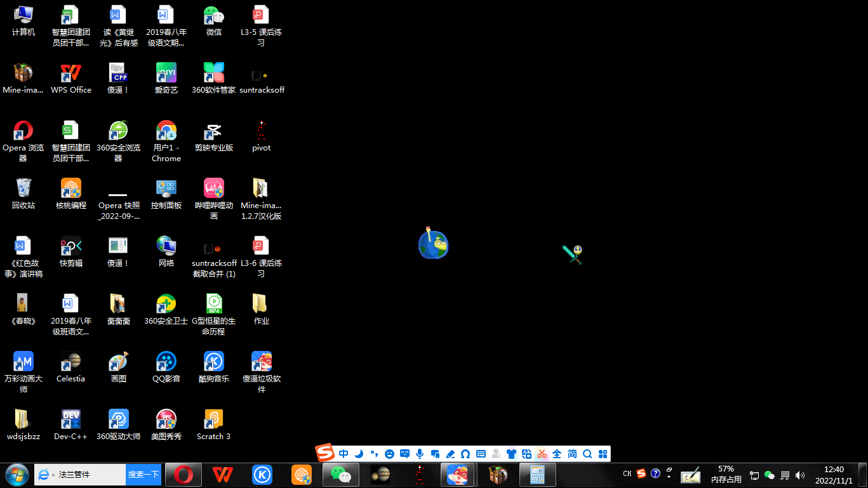Click the 搜索一下 search button
The width and height of the screenshot is (868, 488).
pyautogui.click(x=144, y=475)
